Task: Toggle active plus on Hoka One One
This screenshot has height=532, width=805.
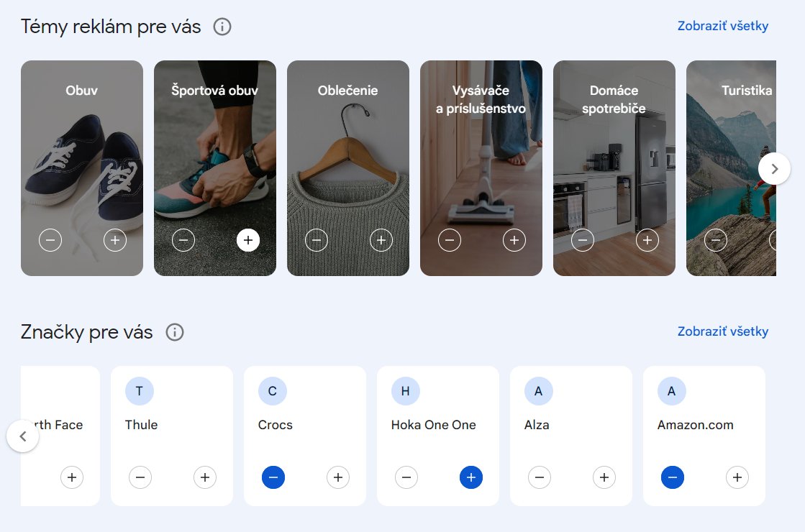Action: point(470,477)
